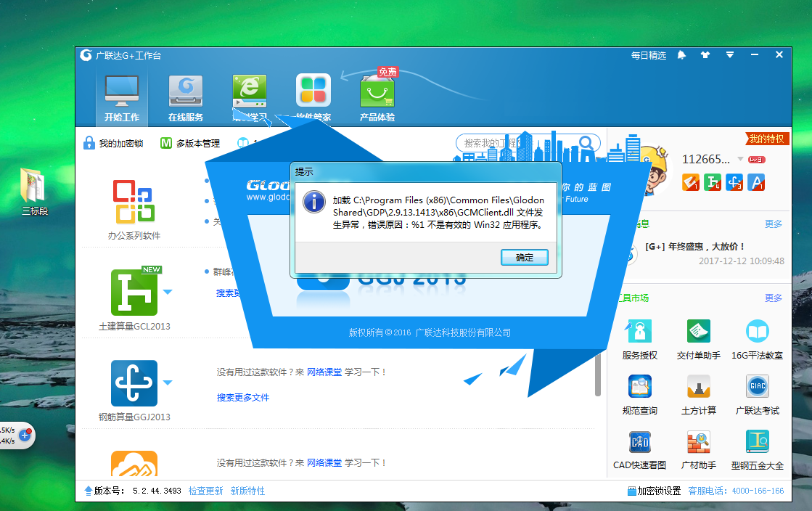This screenshot has height=511, width=812.
Task: Open 更多 link in 工具市场 section
Action: pyautogui.click(x=773, y=298)
